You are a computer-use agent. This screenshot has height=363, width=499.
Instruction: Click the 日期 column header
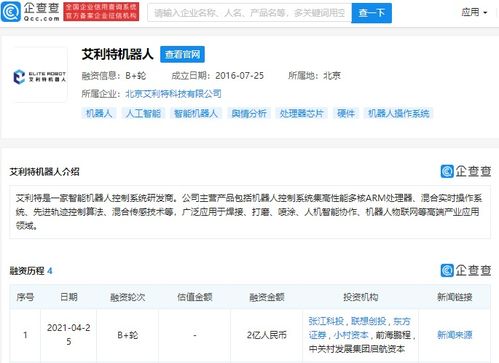click(x=69, y=297)
